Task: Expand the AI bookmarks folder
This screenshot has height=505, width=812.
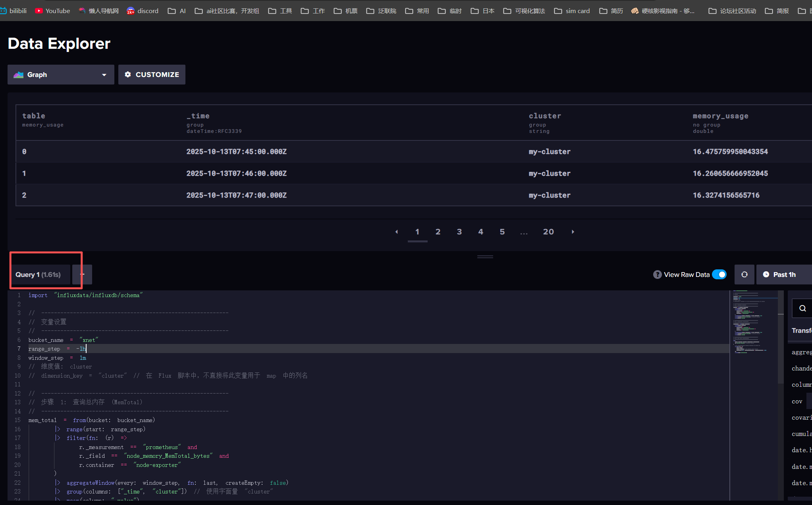Action: point(177,11)
